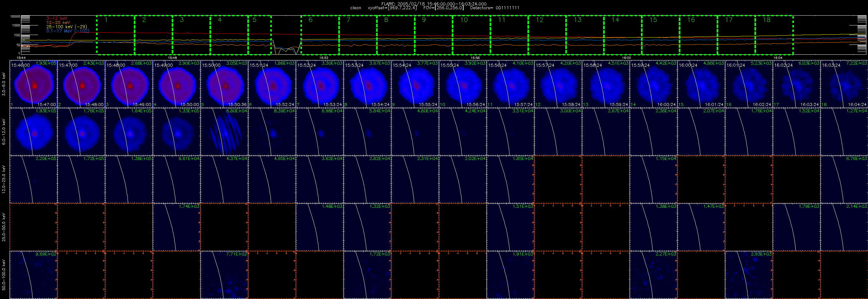Click the 'clean' algorithm label in header
Image resolution: width=868 pixels, height=299 pixels.
(355, 8)
